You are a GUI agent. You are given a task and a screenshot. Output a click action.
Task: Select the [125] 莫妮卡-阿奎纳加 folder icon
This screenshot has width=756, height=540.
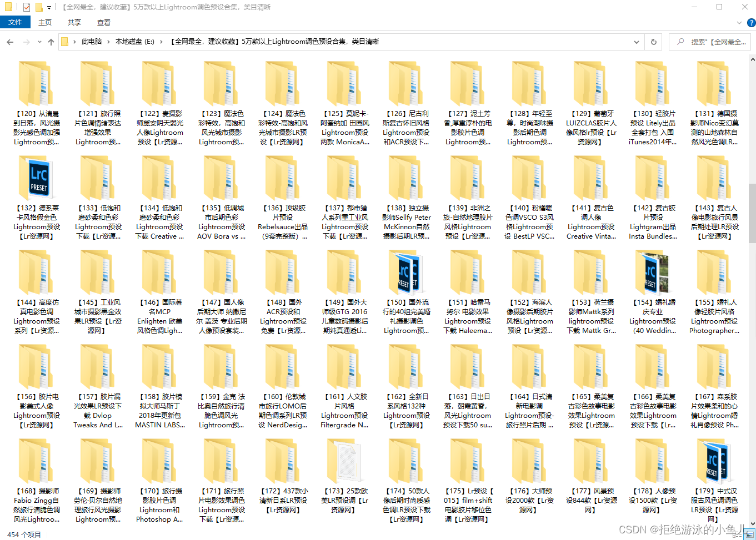click(345, 84)
